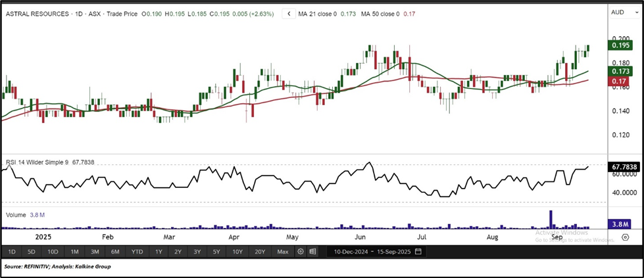This screenshot has width=644, height=278.
Task: Click the ASTRAL RESOURCES title text
Action: [37, 14]
